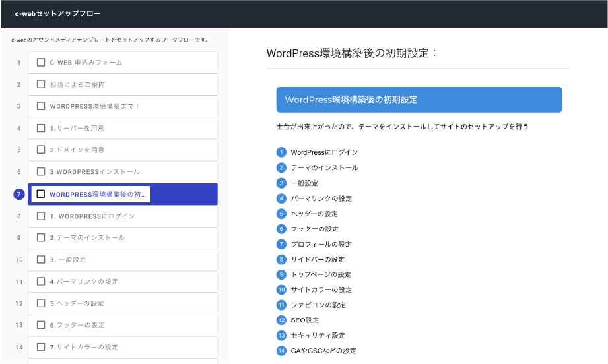Click the blue number 1 badge for WordPressにログイン
The image size is (608, 364).
pos(281,152)
